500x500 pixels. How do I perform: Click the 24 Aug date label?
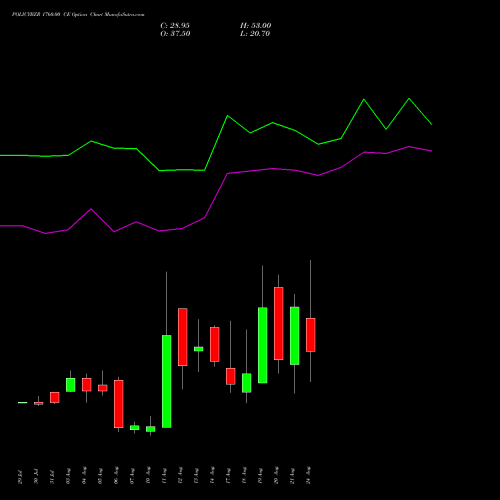pos(308,475)
